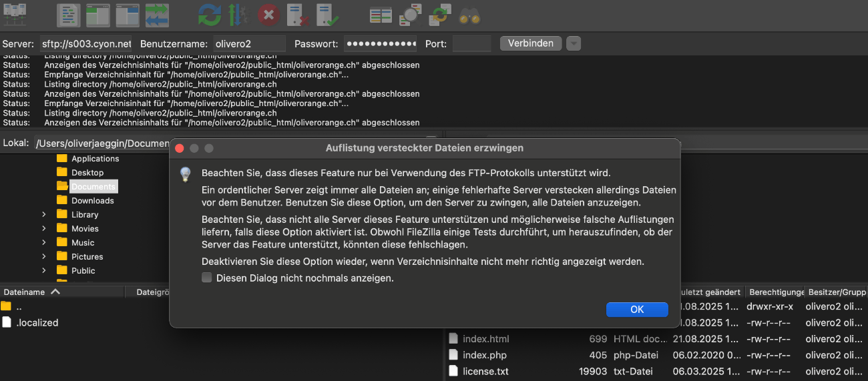Expand the Public folder node
This screenshot has width=868, height=381.
pyautogui.click(x=44, y=270)
